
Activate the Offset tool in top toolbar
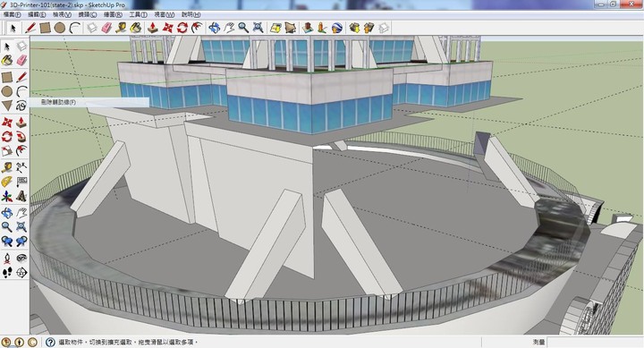point(197,28)
